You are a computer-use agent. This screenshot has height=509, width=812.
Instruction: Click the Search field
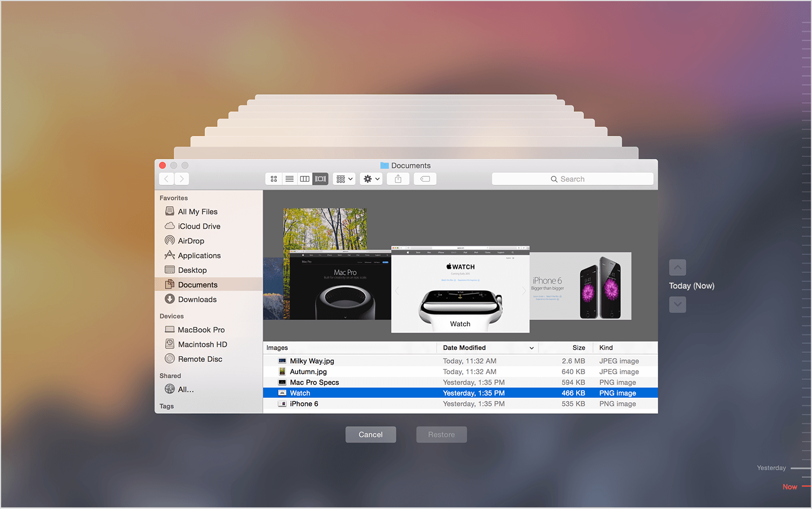pos(572,179)
